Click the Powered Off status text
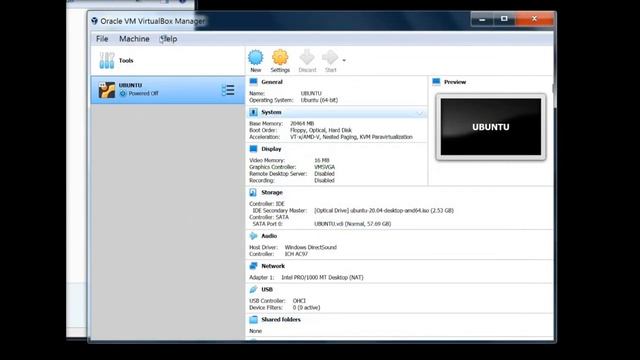The image size is (640, 360). [x=143, y=93]
